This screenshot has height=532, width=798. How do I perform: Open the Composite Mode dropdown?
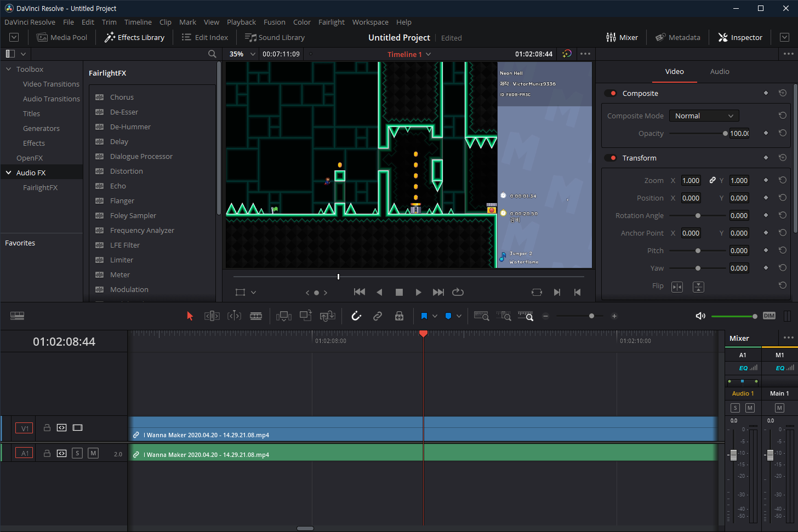coord(704,116)
